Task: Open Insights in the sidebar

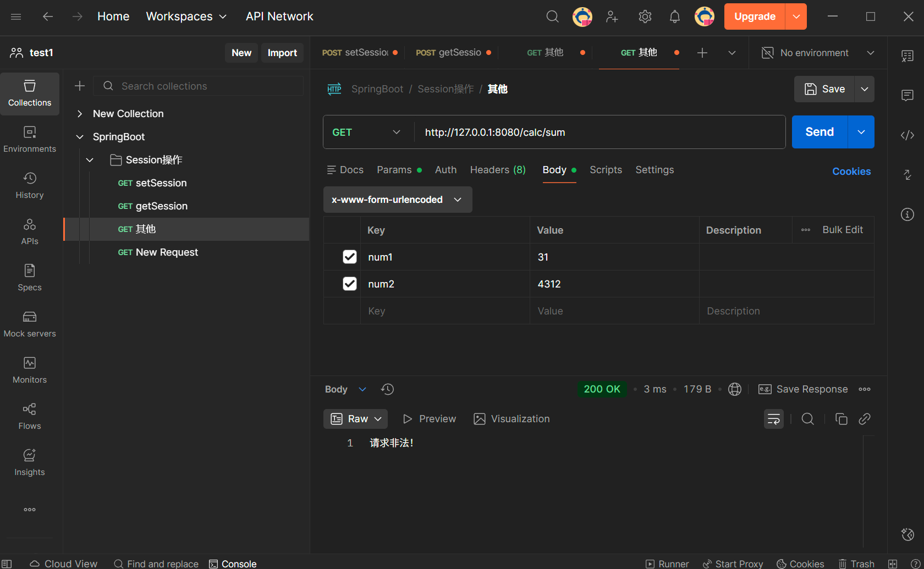Action: (x=30, y=463)
